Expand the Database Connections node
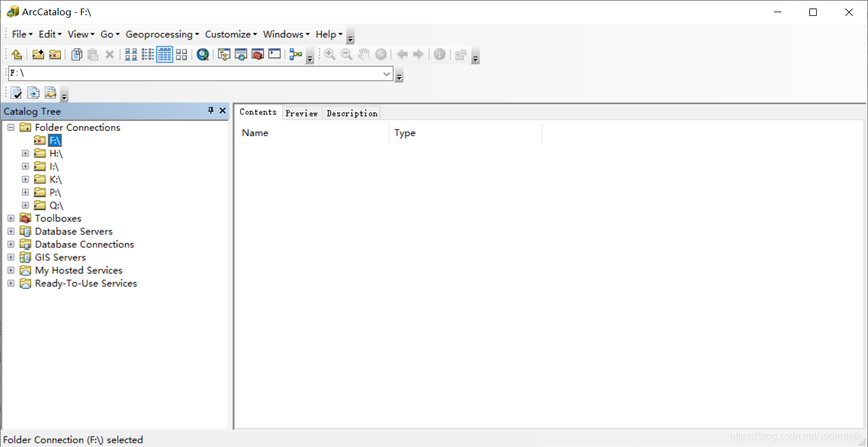 [11, 244]
